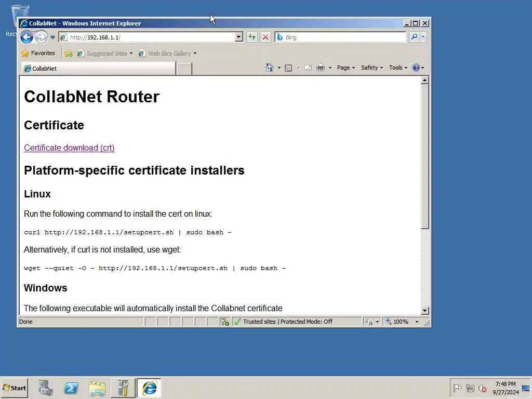This screenshot has height=399, width=532.
Task: Expand the address bar URL history dropdown
Action: (x=239, y=37)
